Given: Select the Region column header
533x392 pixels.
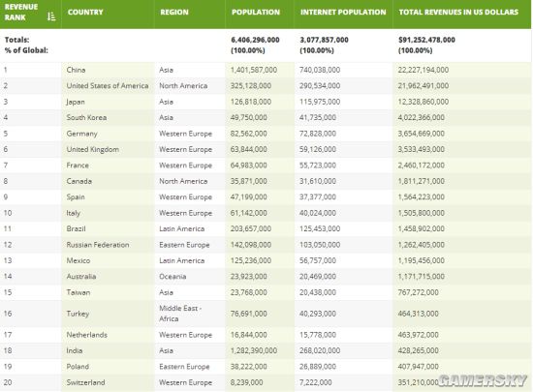Looking at the screenshot, I should [174, 13].
